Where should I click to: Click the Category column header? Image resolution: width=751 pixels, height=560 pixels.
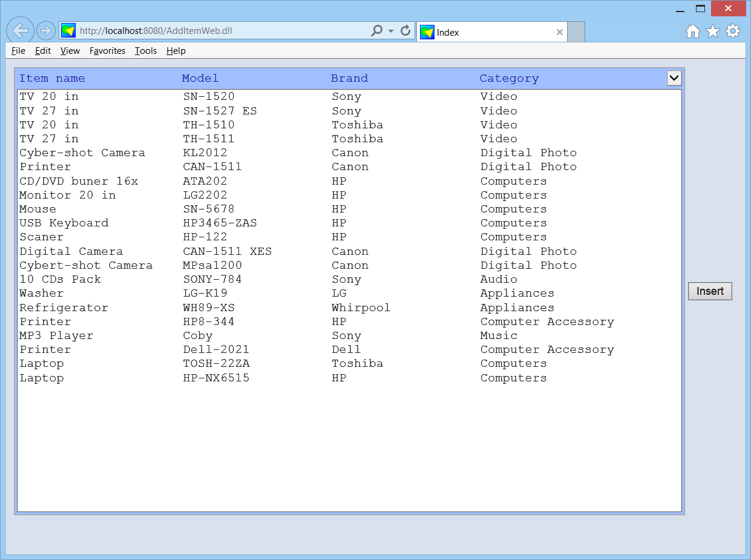click(x=509, y=78)
